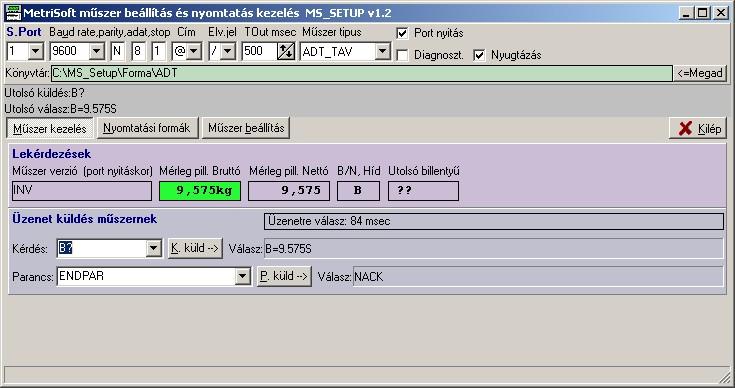
Task: Click the Üzenetre válasz: 84 msec field
Action: 494,221
